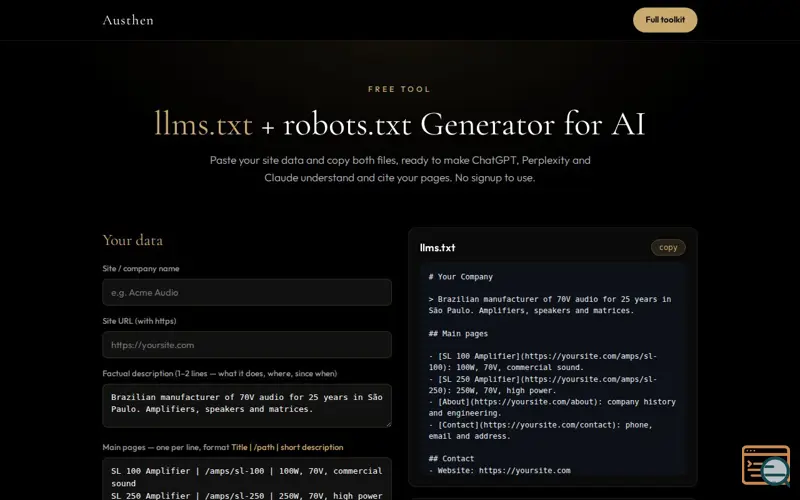
Task: Open the floating browser search widget icon
Action: 766,465
